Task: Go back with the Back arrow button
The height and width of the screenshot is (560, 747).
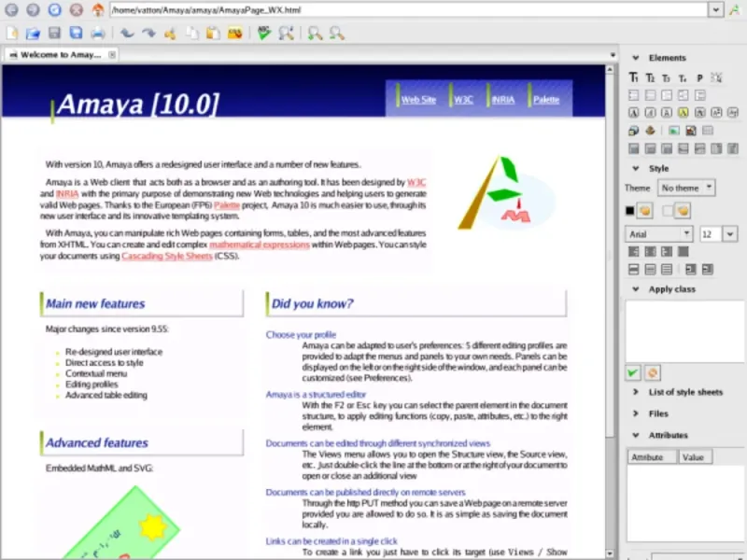Action: pyautogui.click(x=11, y=9)
